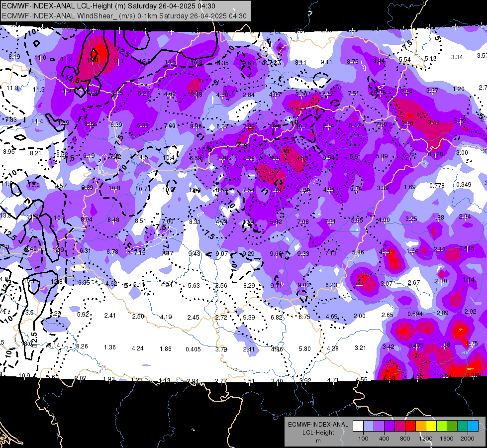Click the 0.405 shear value on the map

(x=193, y=349)
